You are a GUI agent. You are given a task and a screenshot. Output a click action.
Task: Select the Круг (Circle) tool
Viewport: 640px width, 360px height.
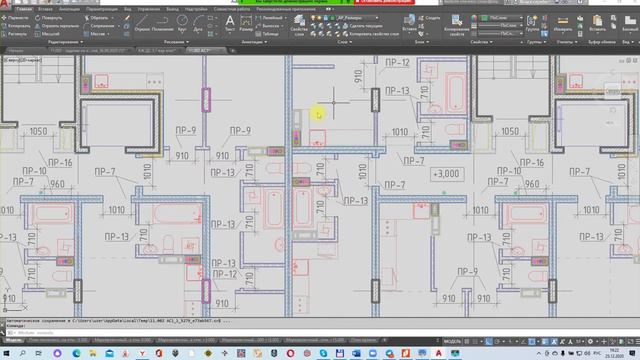coord(182,23)
